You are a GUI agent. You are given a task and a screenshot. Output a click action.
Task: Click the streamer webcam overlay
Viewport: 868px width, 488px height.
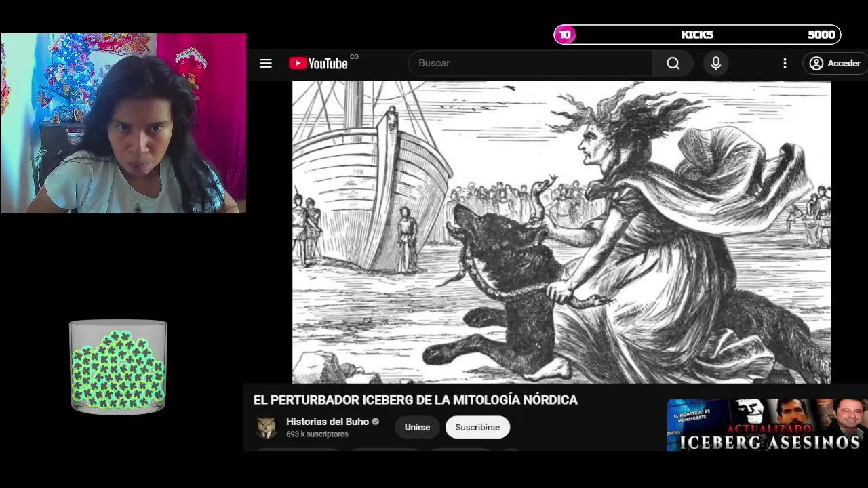point(123,123)
